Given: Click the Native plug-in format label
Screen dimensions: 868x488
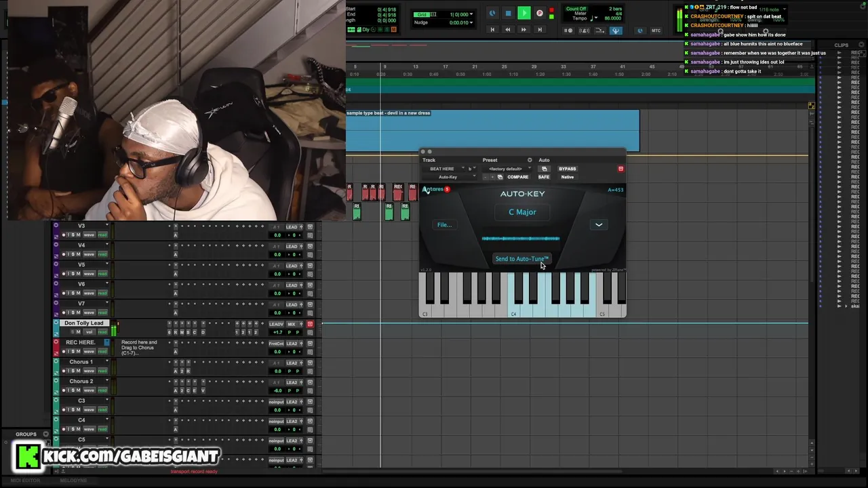Looking at the screenshot, I should click(568, 177).
